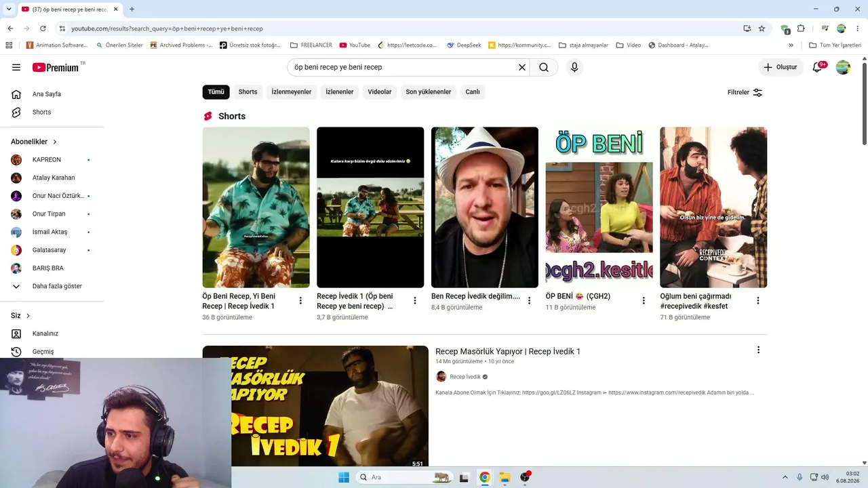Run the search with the magnifier button

[544, 67]
